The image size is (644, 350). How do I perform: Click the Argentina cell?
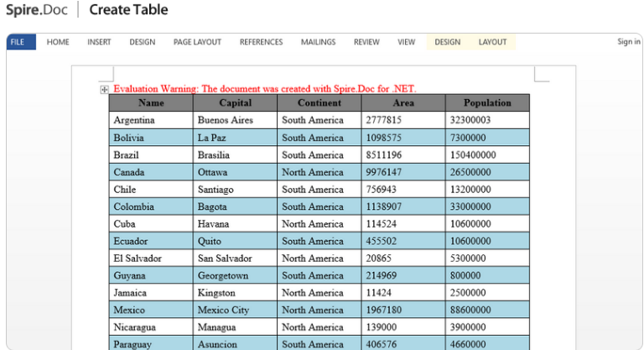tap(151, 120)
